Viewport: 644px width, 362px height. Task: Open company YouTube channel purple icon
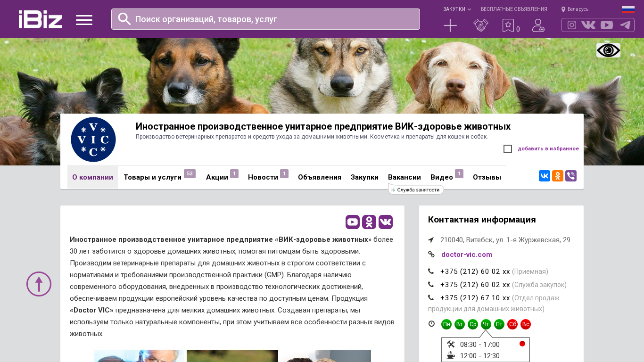pos(353,222)
